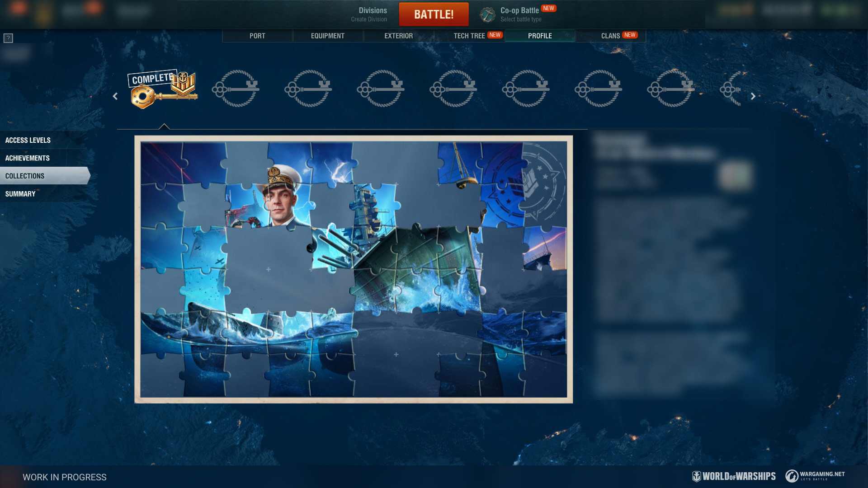This screenshot has width=868, height=488.
Task: Switch to the Equipment tab
Action: [x=327, y=36]
